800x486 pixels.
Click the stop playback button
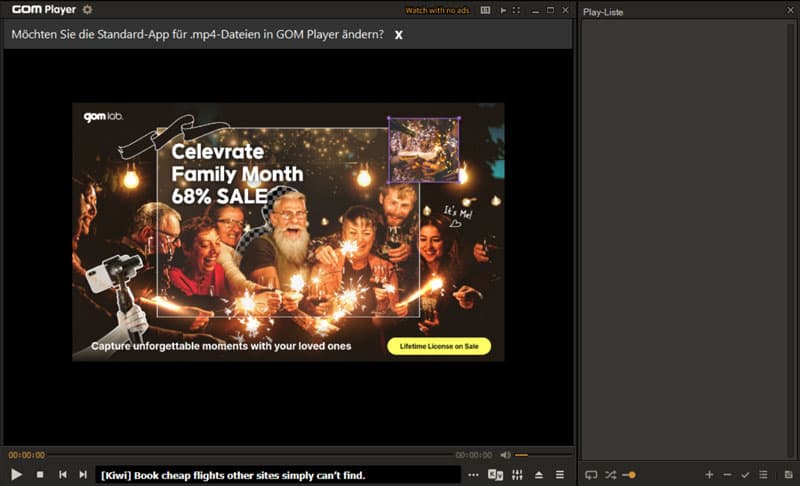(40, 475)
